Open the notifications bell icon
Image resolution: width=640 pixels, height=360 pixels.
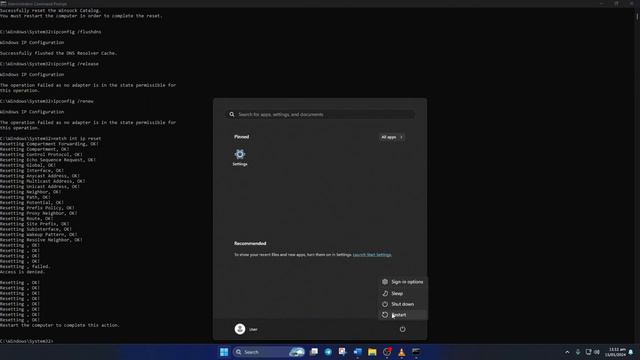[x=631, y=352]
